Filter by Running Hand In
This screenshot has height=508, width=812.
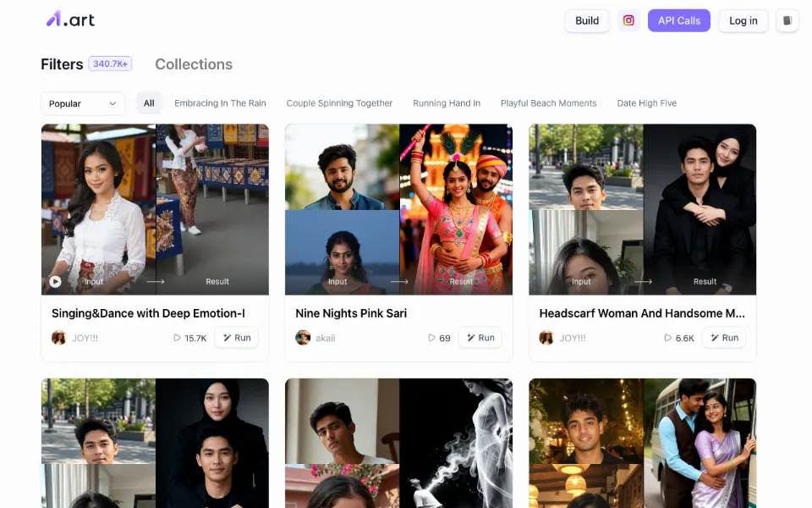click(x=447, y=103)
